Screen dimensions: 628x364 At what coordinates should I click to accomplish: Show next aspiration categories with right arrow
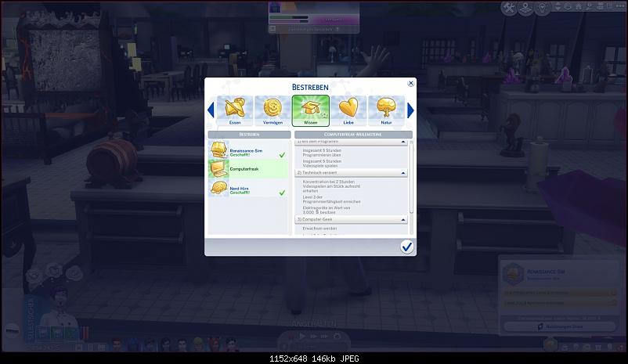(x=410, y=110)
